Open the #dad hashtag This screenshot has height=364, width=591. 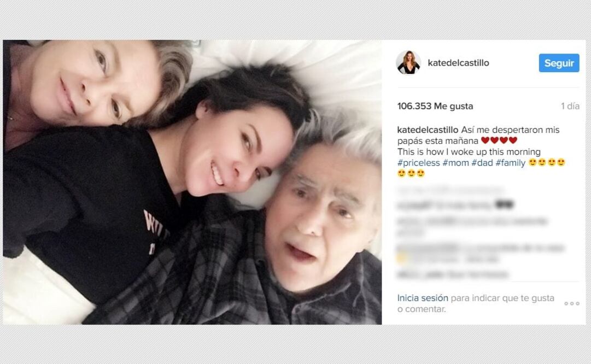point(482,163)
